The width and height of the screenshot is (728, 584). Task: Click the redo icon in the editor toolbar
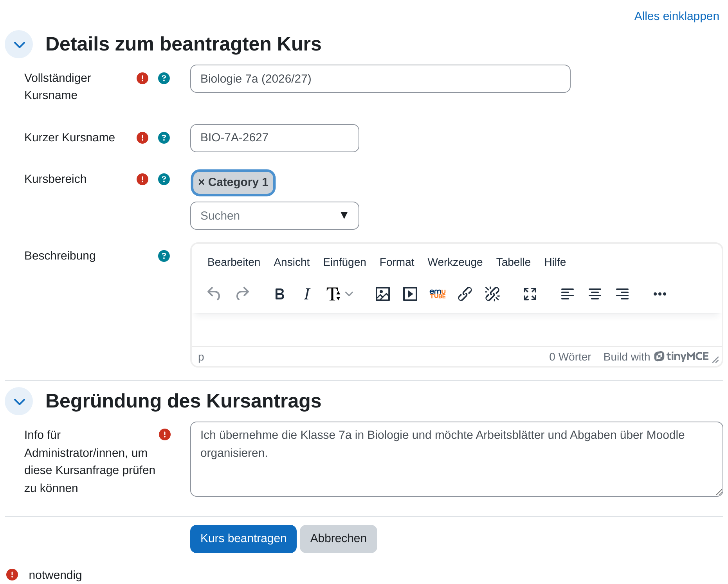[x=243, y=294]
